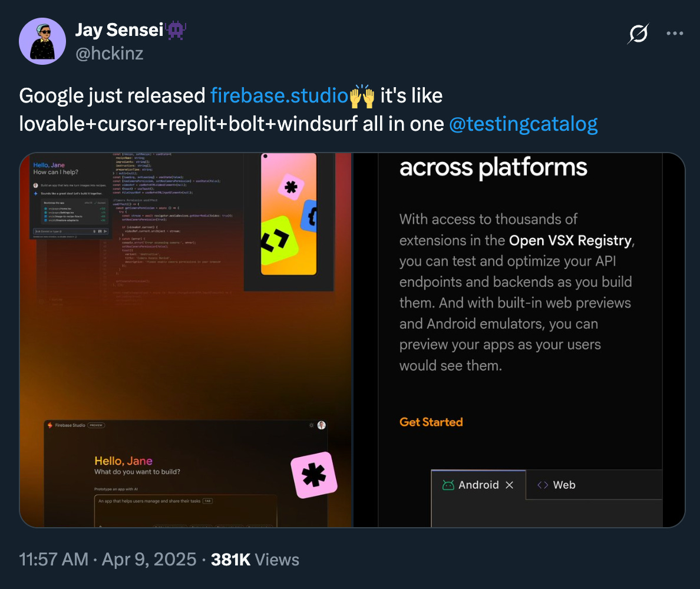Open the @testingcatalog mention
This screenshot has height=589, width=700.
523,124
